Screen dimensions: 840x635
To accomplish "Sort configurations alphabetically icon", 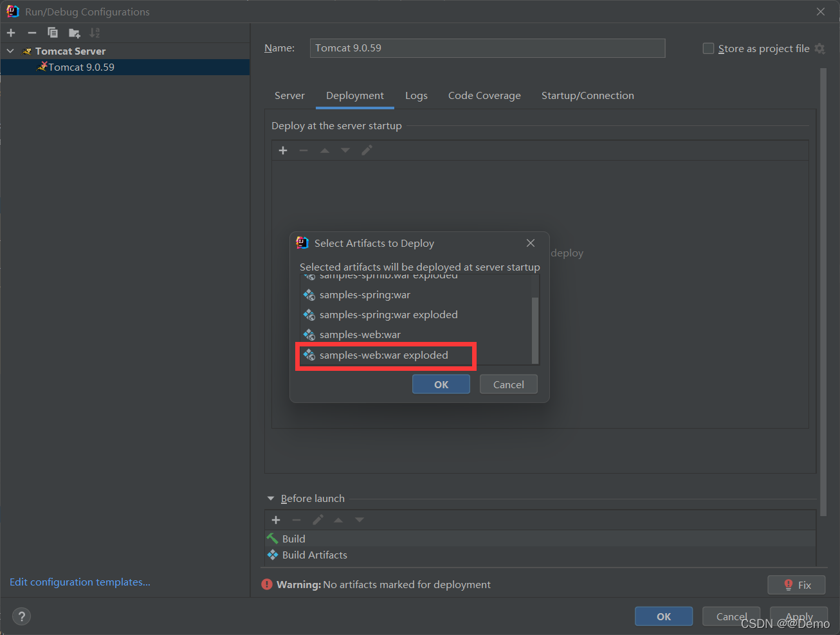I will click(95, 33).
